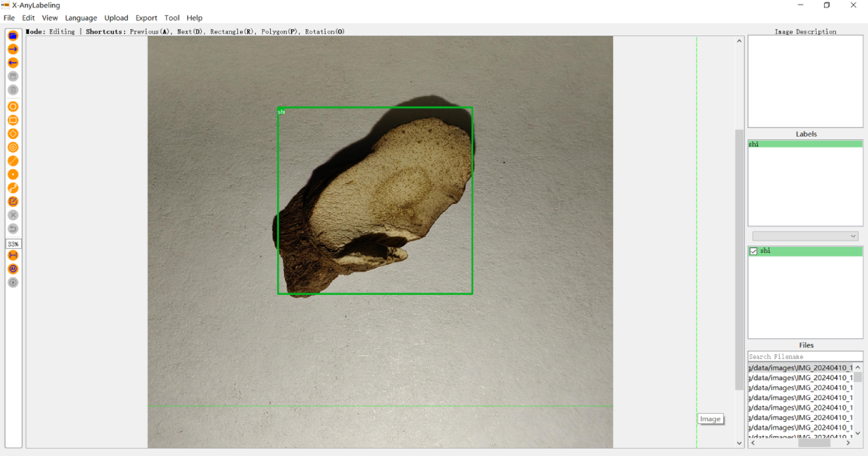
Task: Select the Rotated box tool
Action: pos(13,134)
